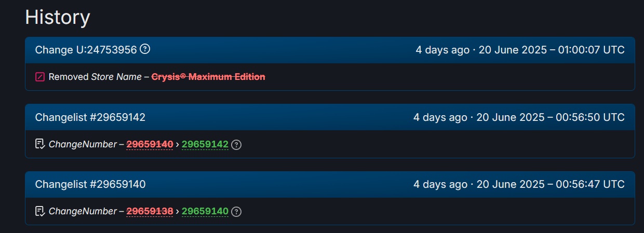644x233 pixels.
Task: Click changelist icon in #29659140 row
Action: [x=40, y=211]
